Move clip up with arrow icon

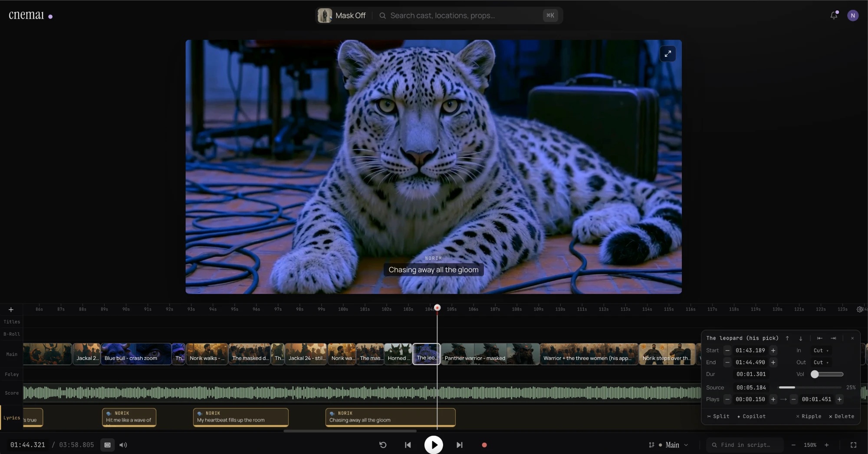(787, 338)
